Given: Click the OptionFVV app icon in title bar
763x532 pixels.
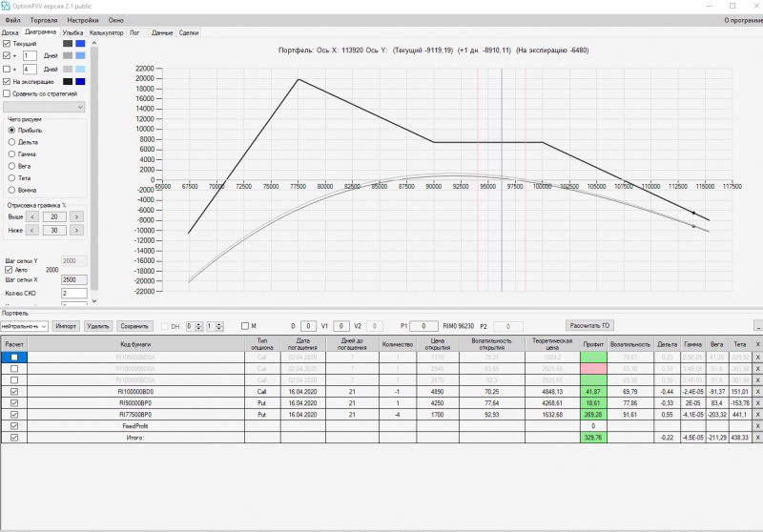Looking at the screenshot, I should (6, 6).
